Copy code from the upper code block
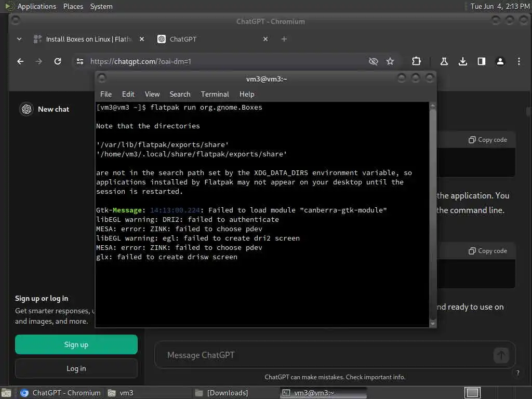 [488, 140]
